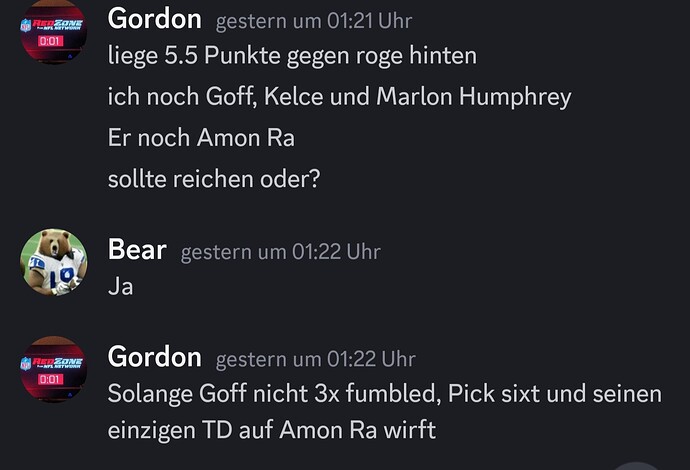This screenshot has width=690, height=470.
Task: Click the line 'einzigen TD auf Amon Ra wirft'
Action: [x=272, y=430]
